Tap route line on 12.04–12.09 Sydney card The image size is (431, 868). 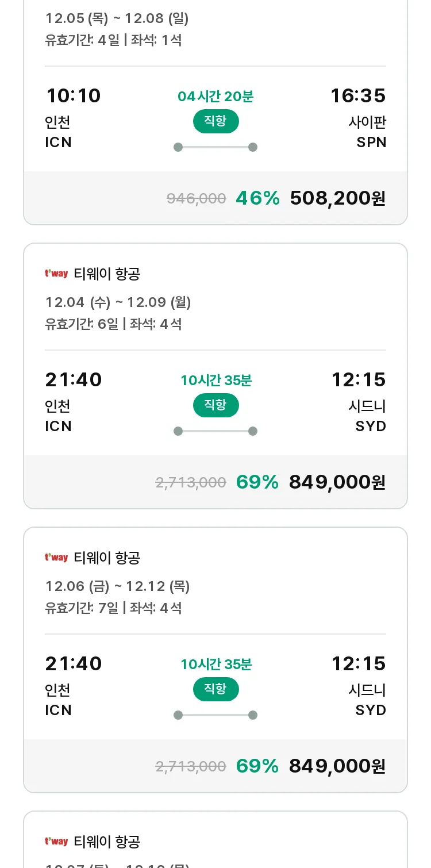tap(215, 431)
